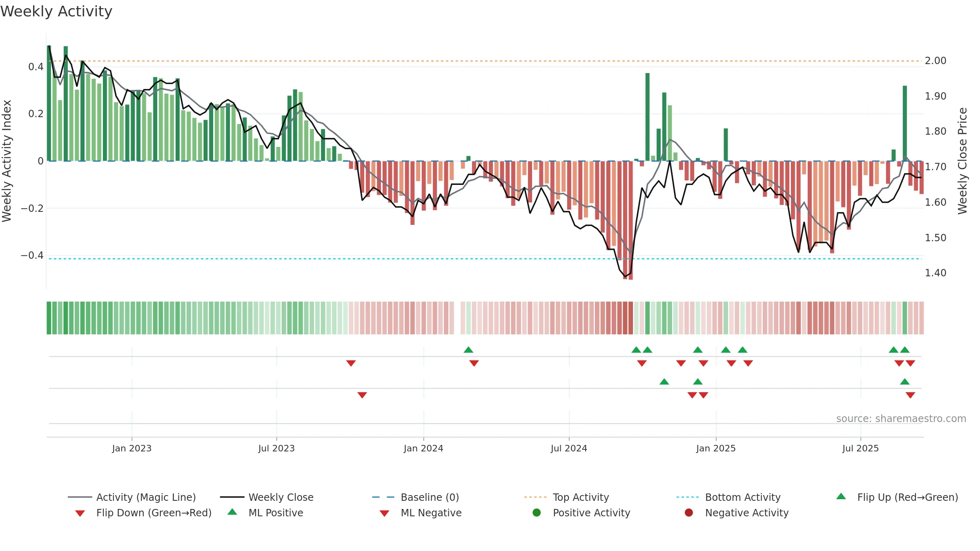Click the dashed blue Baseline legend line sample
Screen dimensions: 980x551
[x=383, y=497]
